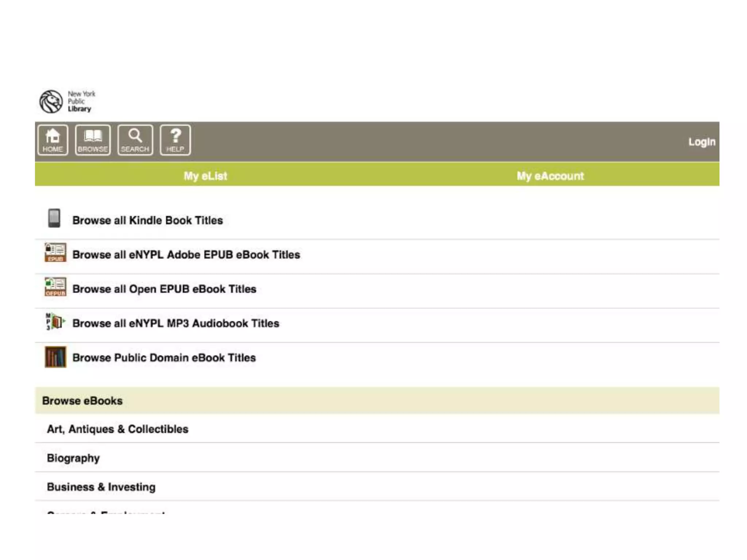Click the New York Public Library lion logo
This screenshot has height=560, width=747.
click(51, 102)
